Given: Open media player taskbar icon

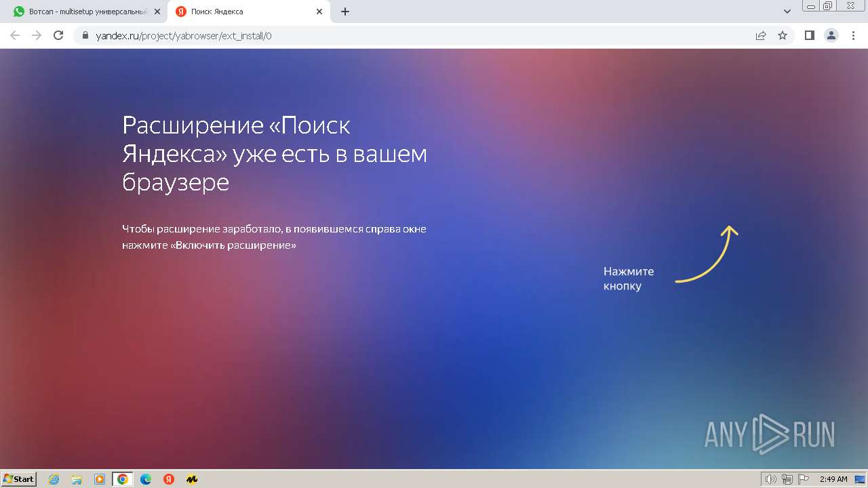Looking at the screenshot, I should click(100, 479).
